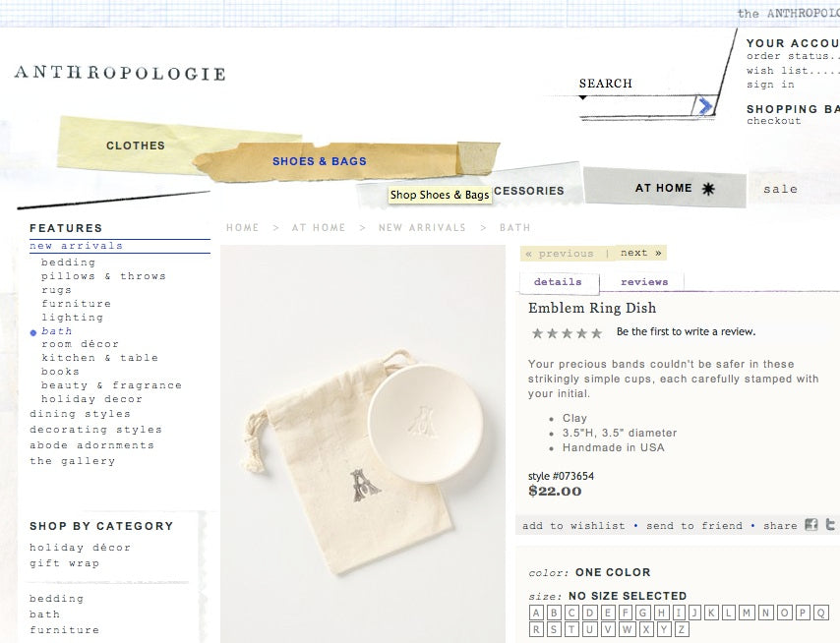
Task: Share the product on Facebook
Action: point(811,525)
